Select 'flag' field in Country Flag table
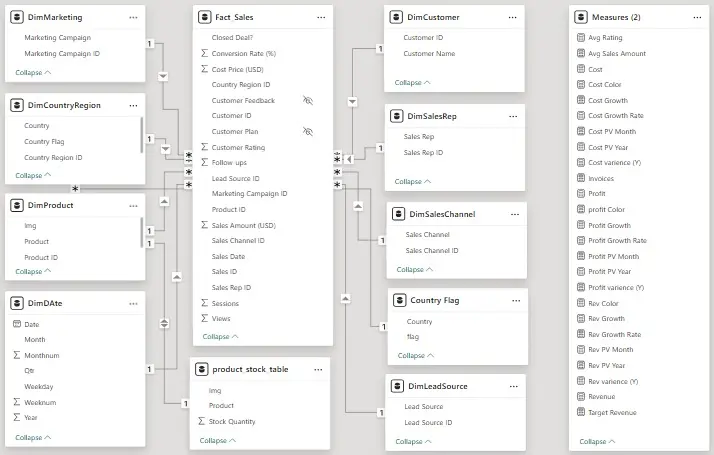Image resolution: width=714 pixels, height=455 pixels. [x=413, y=337]
